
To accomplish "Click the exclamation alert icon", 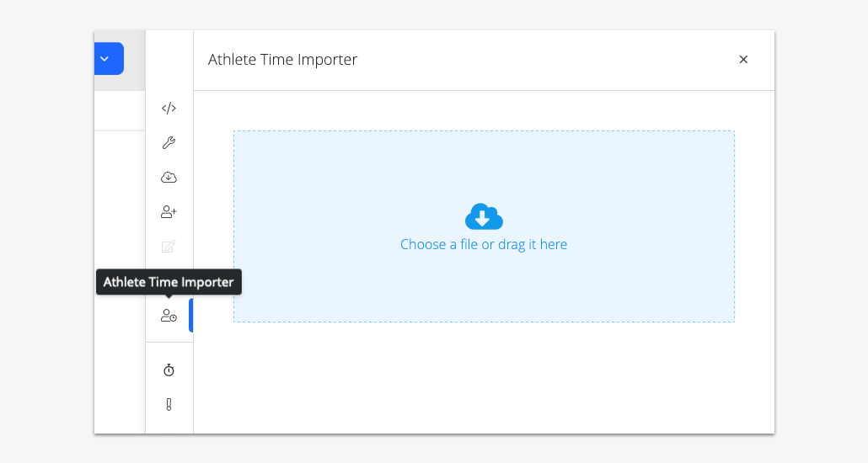I will point(169,404).
